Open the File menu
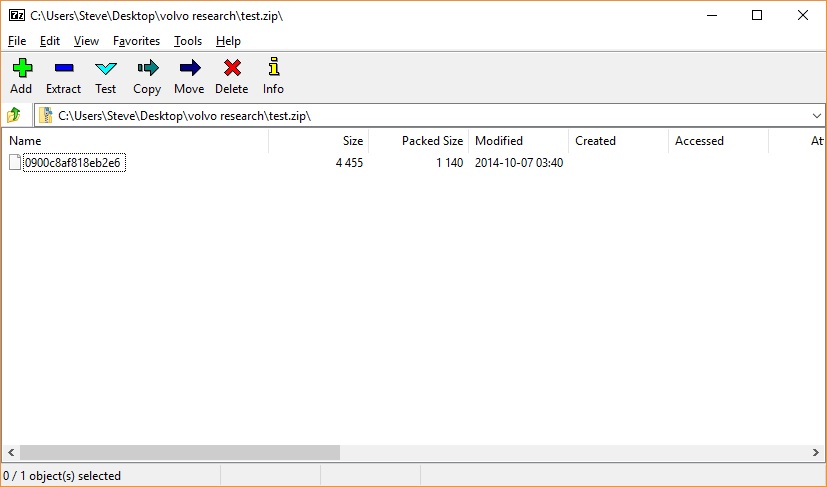 pos(17,41)
